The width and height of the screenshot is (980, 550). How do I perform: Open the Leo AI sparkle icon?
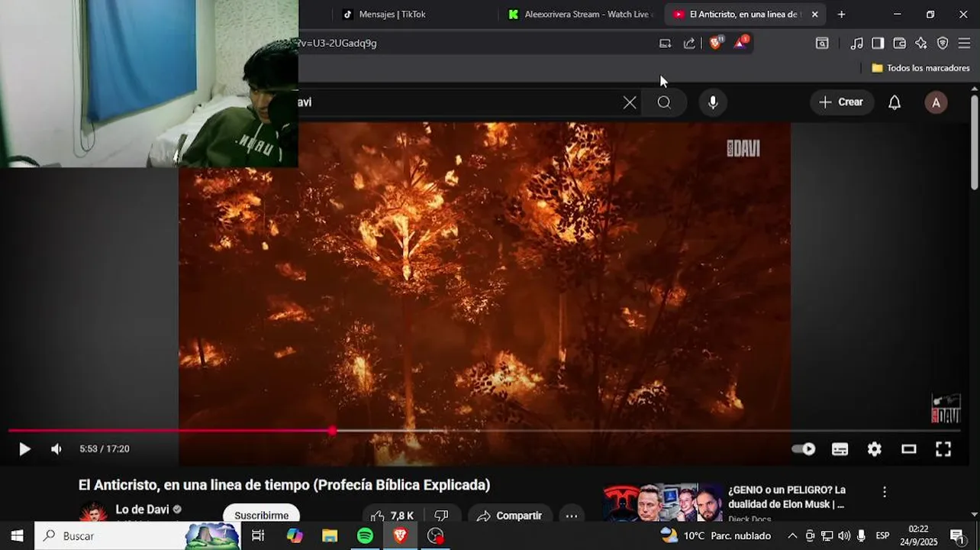point(921,44)
